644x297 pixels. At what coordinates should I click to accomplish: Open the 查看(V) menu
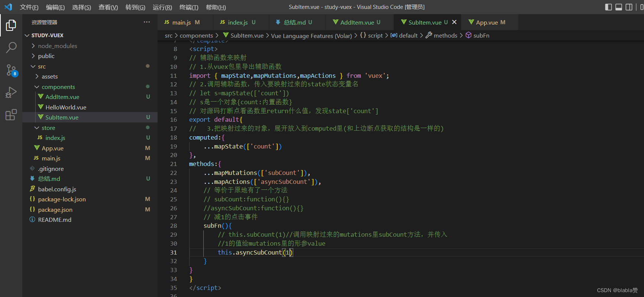108,7
